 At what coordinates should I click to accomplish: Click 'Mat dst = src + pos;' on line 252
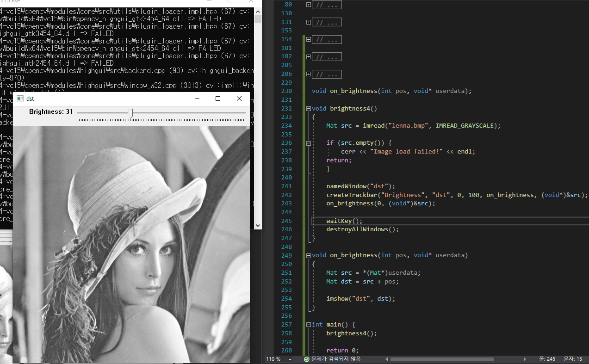click(x=362, y=282)
